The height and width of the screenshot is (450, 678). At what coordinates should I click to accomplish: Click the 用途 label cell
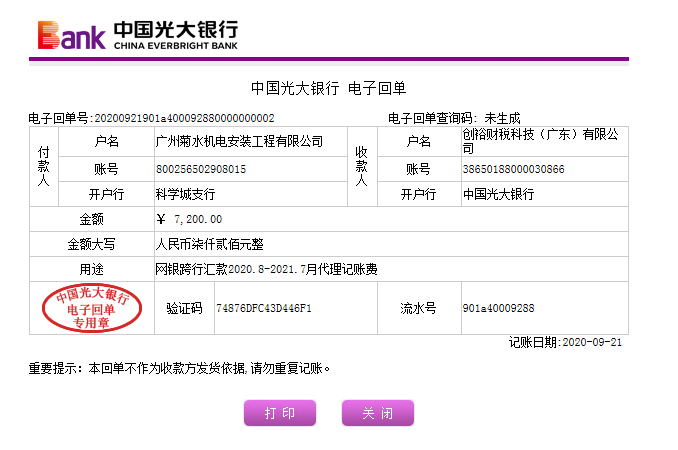[x=92, y=269]
